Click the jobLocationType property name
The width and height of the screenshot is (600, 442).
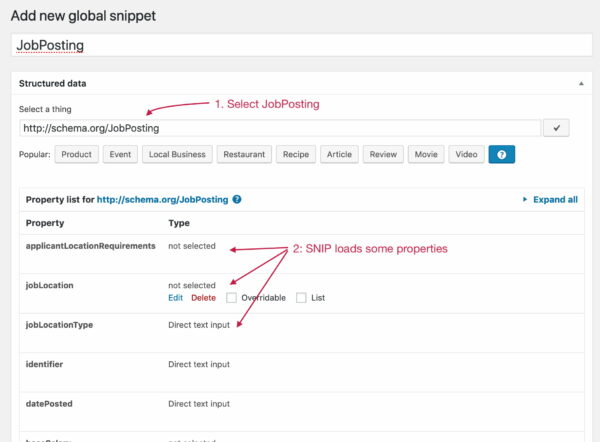[x=59, y=325]
